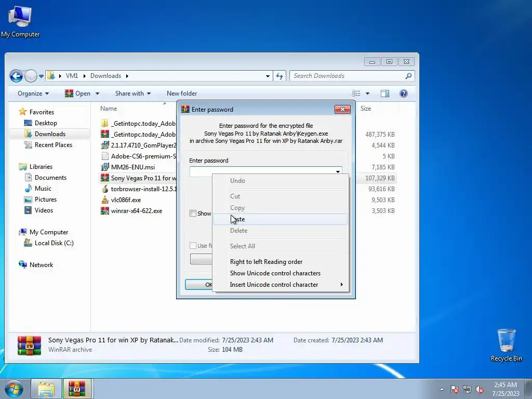The width and height of the screenshot is (532, 399).
Task: Click the refresh button next to address bar
Action: click(x=280, y=76)
